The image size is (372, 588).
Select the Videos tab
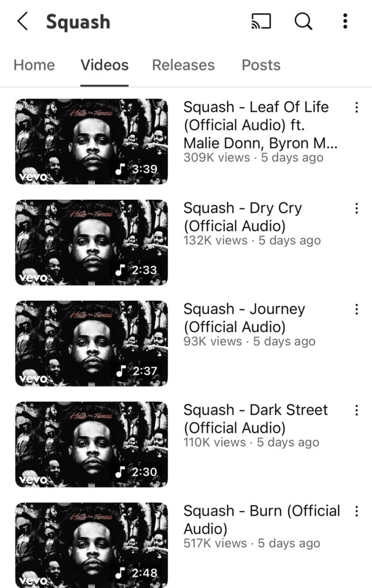(104, 65)
